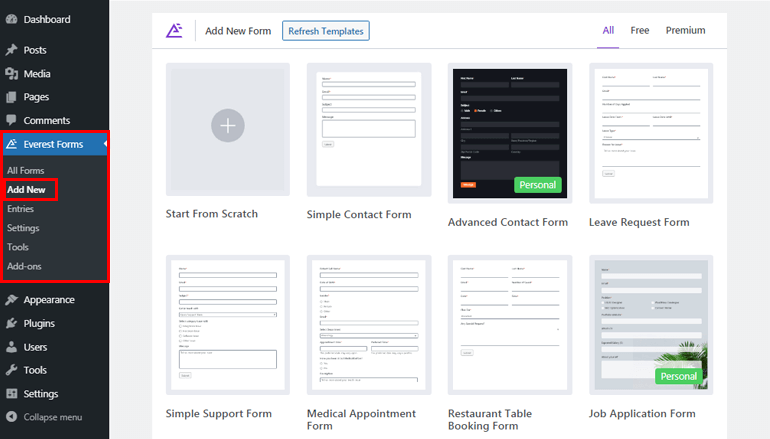
Task: Open the Entries submenu link
Action: click(20, 209)
